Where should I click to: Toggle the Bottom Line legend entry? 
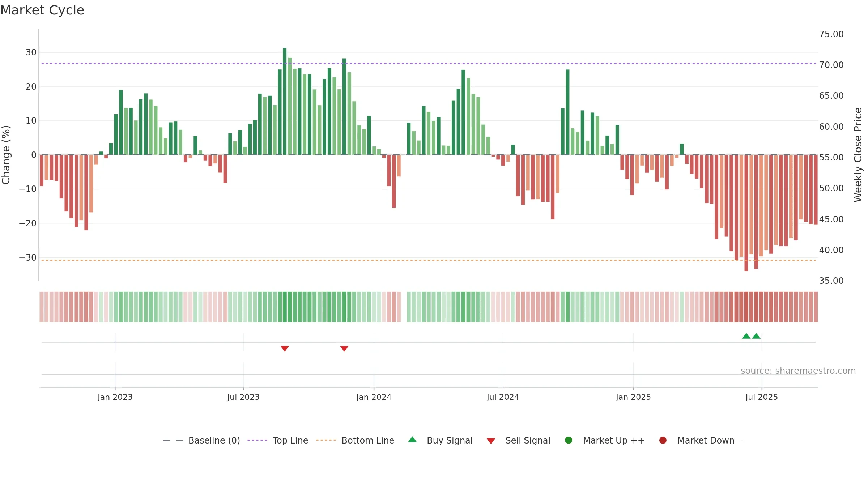(x=355, y=440)
